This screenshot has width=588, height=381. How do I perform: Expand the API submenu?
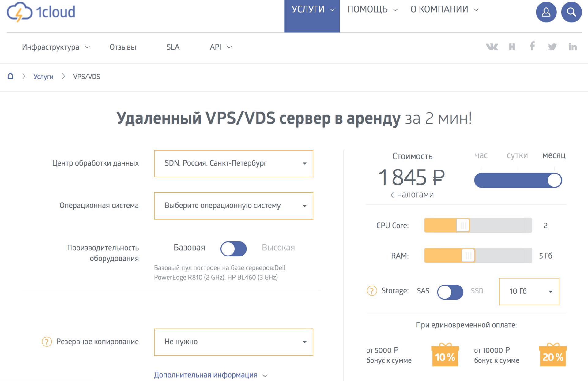[221, 47]
